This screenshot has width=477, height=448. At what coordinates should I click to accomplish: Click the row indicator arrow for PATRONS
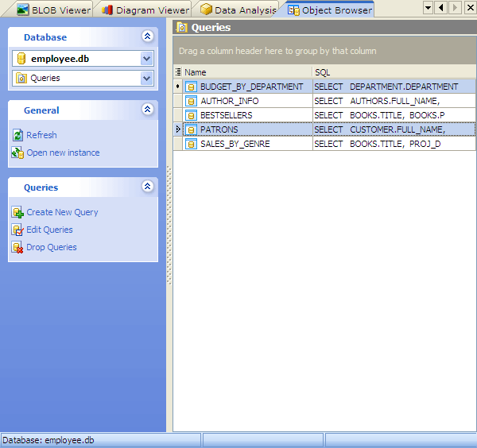click(x=178, y=129)
